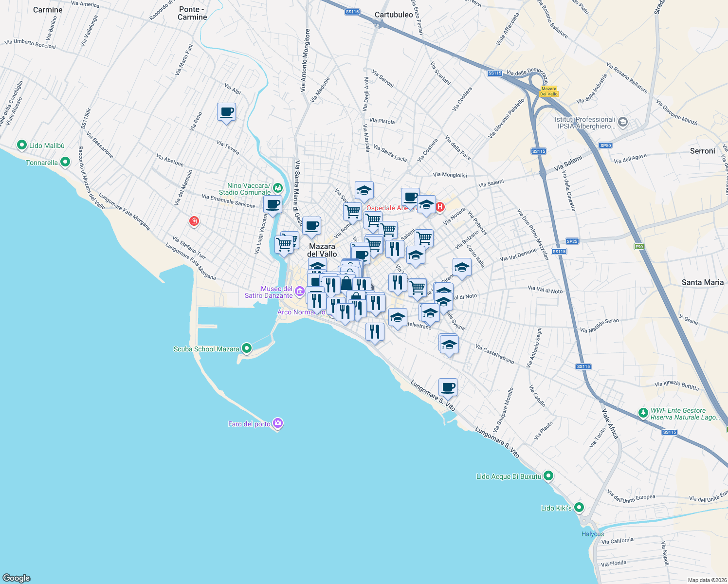Click the Via Abetone street label
The image size is (728, 584).
tap(170, 160)
